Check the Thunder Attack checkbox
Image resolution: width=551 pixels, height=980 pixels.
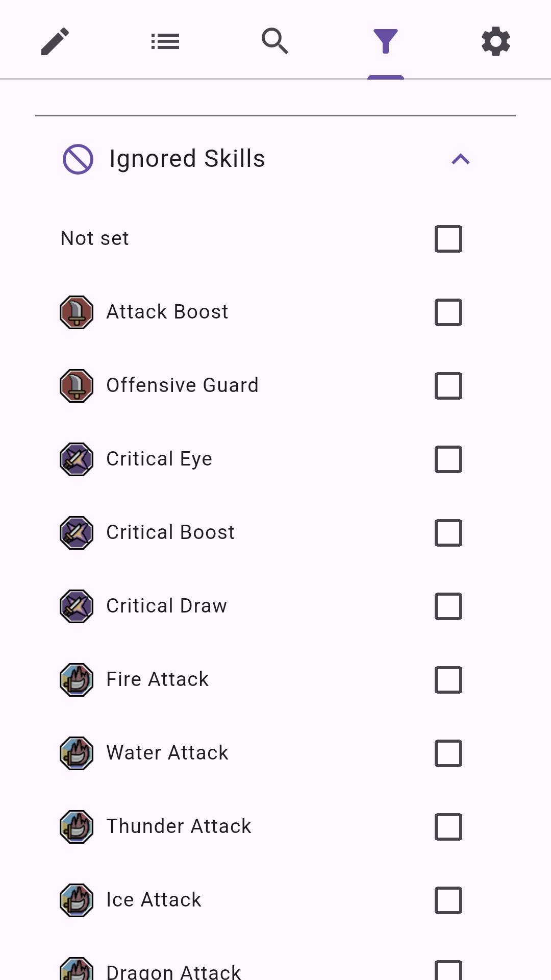447,827
